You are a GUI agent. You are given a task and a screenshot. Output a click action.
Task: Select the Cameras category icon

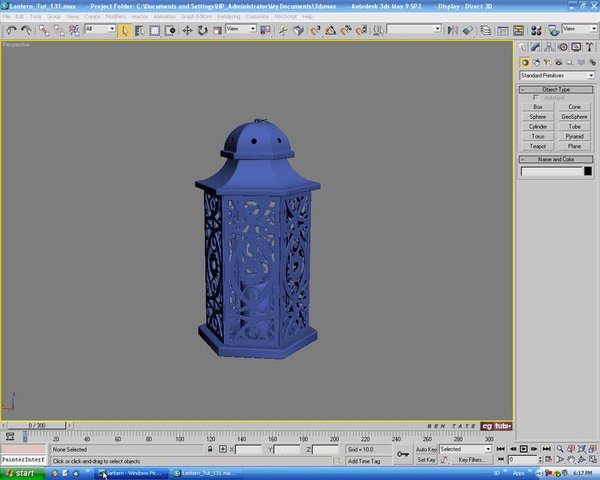tap(560, 62)
